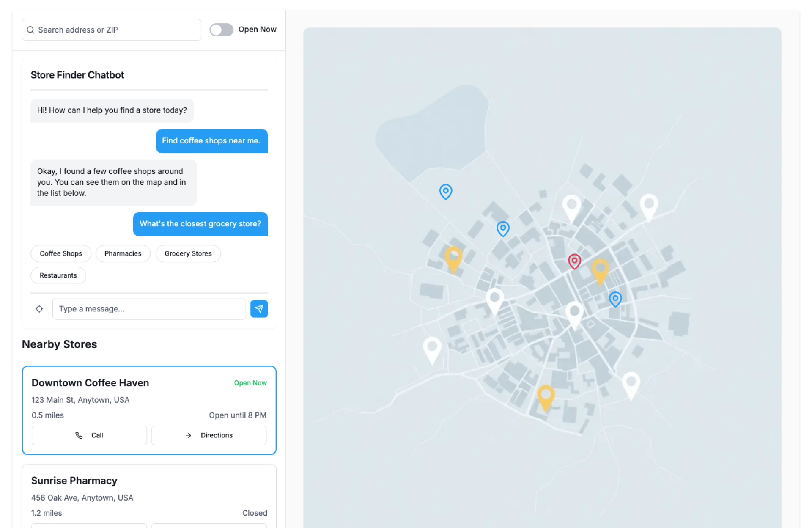The image size is (812, 528).
Task: Click the Open Now text label
Action: pos(257,30)
